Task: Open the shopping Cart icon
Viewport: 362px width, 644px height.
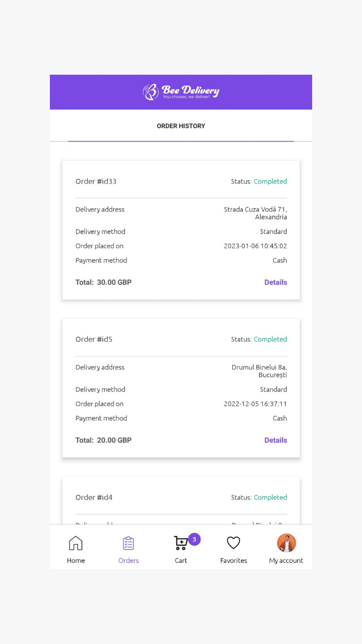Action: (180, 543)
